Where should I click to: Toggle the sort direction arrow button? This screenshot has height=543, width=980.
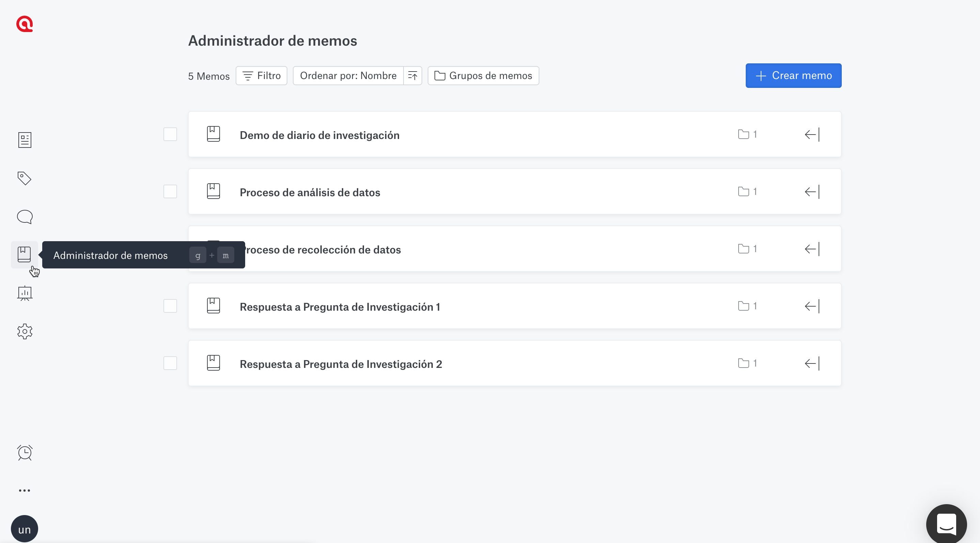[x=413, y=76]
